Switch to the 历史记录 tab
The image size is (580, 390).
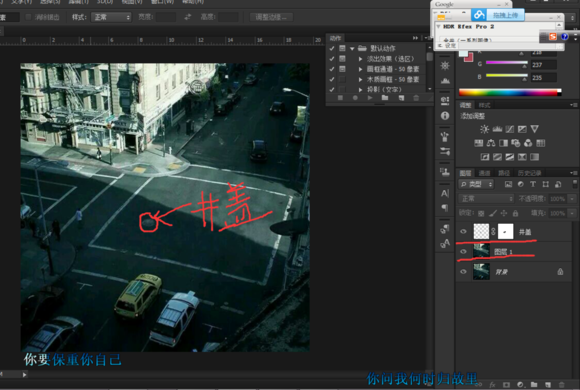(529, 173)
